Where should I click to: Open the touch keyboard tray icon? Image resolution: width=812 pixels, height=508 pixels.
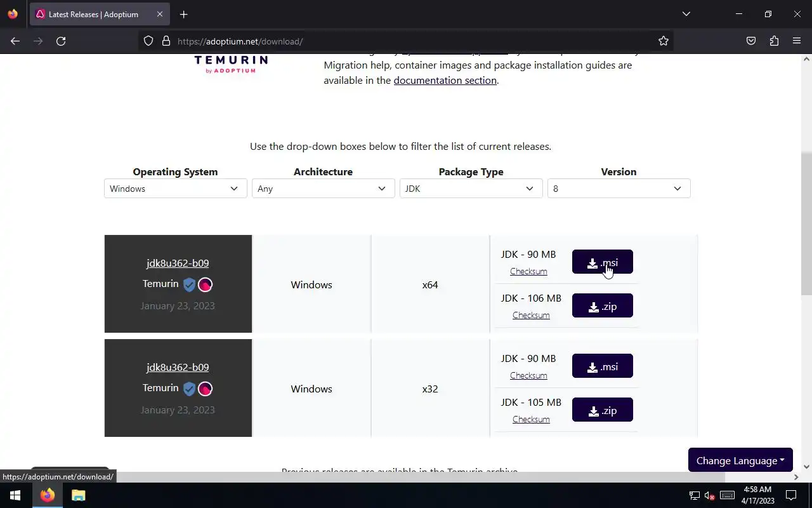click(x=728, y=495)
